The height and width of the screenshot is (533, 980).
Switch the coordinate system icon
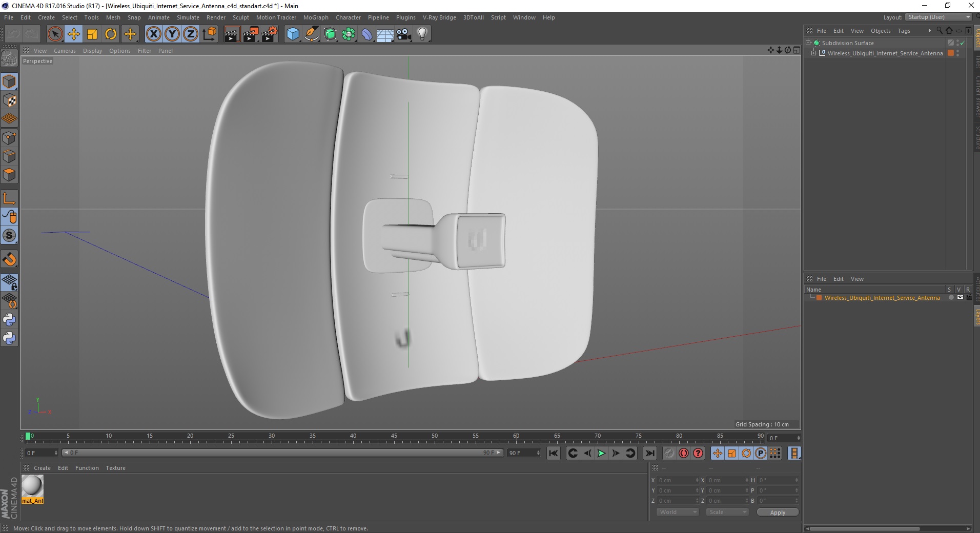pyautogui.click(x=209, y=34)
